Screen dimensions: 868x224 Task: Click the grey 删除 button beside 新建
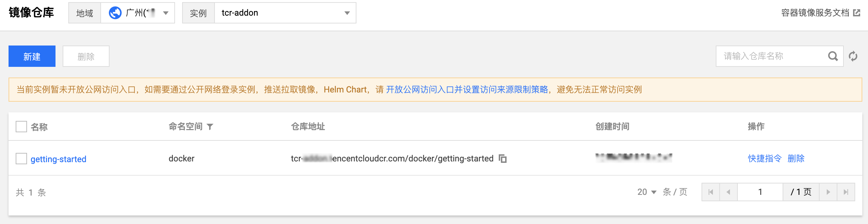pyautogui.click(x=86, y=56)
